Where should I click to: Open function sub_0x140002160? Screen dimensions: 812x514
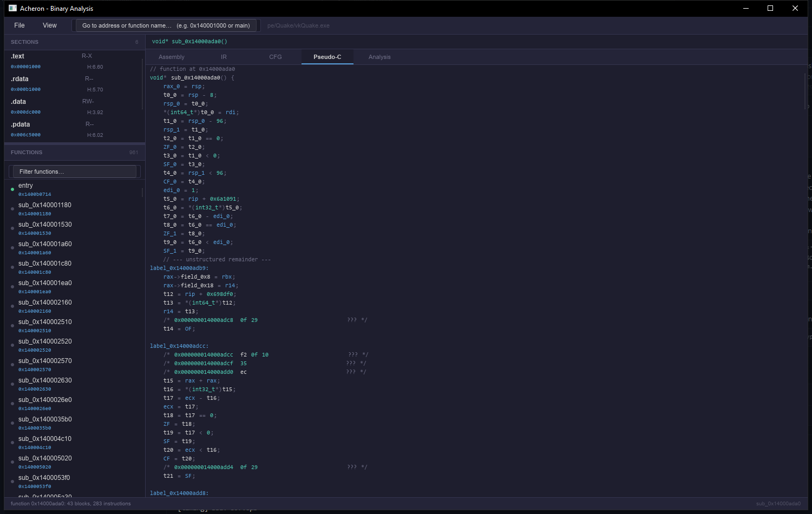coord(74,306)
